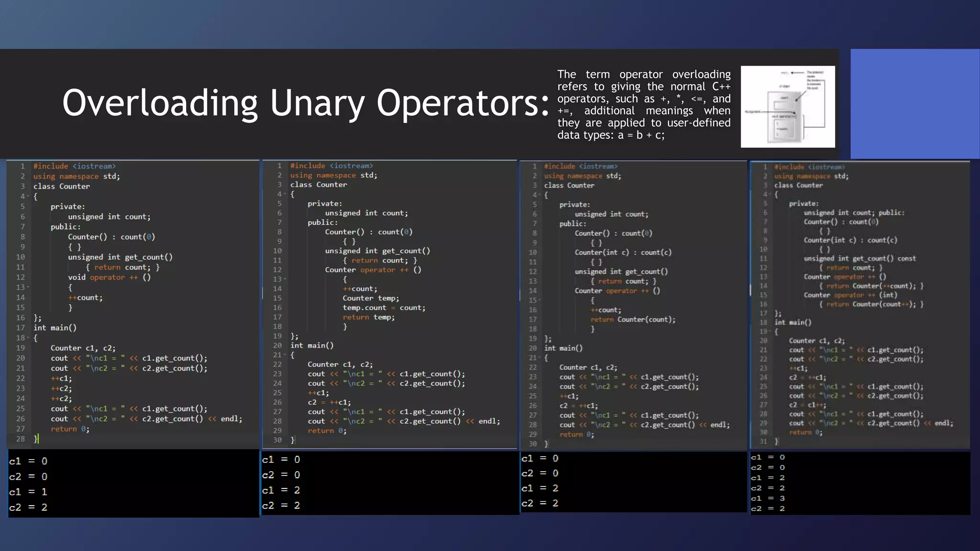Click 'return Counter(count);' in third code panel
The height and width of the screenshot is (551, 980).
coord(633,320)
